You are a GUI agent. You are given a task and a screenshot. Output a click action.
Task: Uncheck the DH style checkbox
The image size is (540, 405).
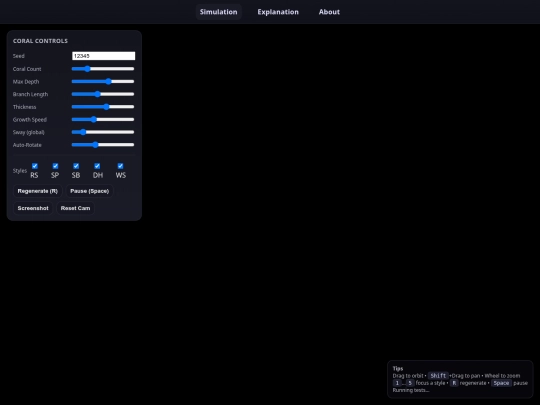97,166
